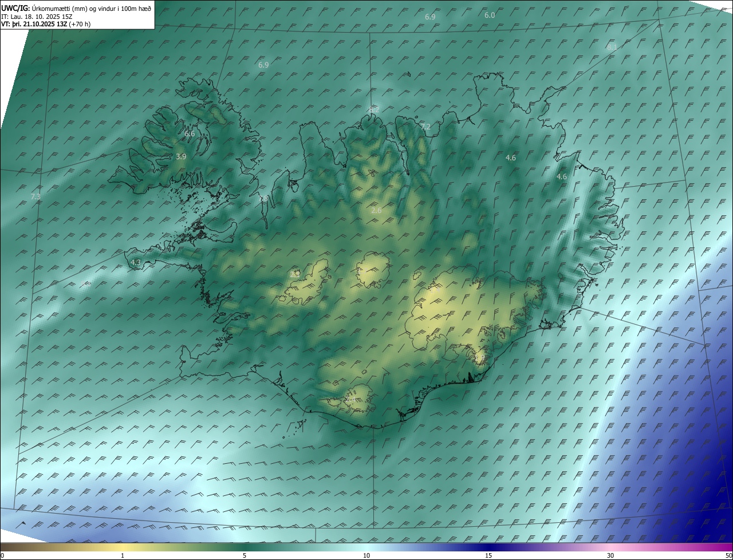Click the 2.6 value label on the map

pos(376,211)
